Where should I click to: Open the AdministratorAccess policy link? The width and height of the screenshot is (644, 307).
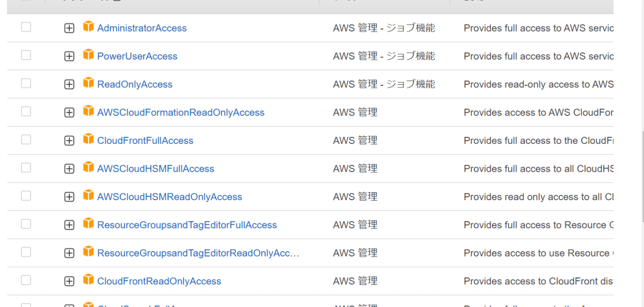142,28
